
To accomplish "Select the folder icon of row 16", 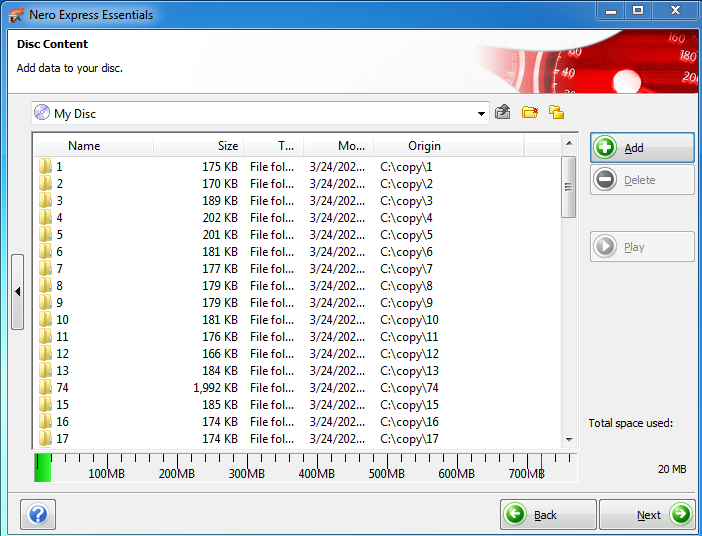I will 45,422.
